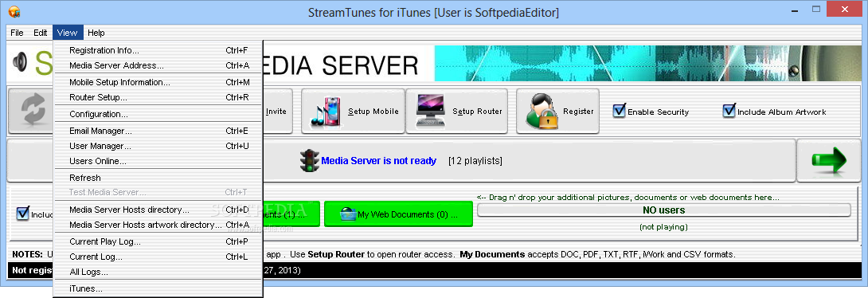
Task: Choose Router Setup... in View menu
Action: (158, 97)
